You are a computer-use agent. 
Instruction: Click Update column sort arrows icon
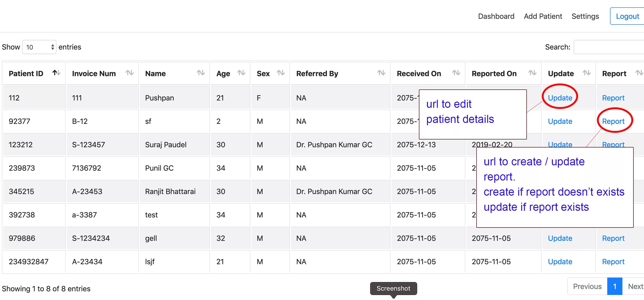[586, 73]
